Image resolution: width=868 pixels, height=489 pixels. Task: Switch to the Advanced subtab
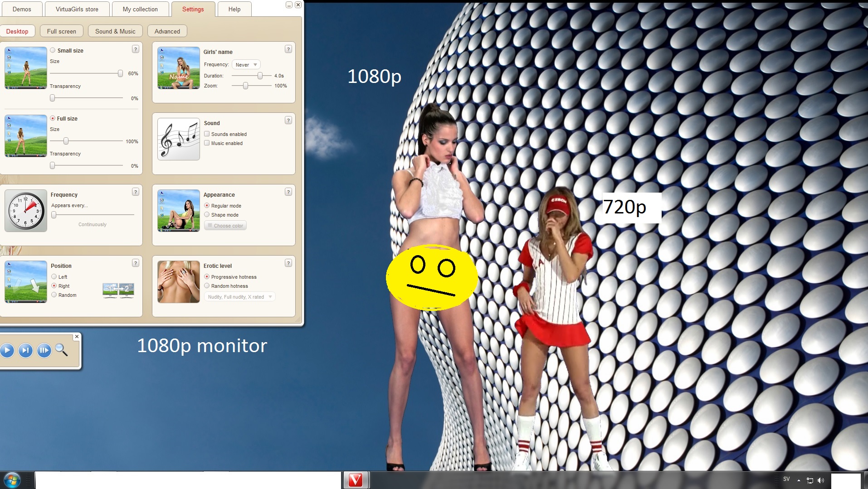167,31
